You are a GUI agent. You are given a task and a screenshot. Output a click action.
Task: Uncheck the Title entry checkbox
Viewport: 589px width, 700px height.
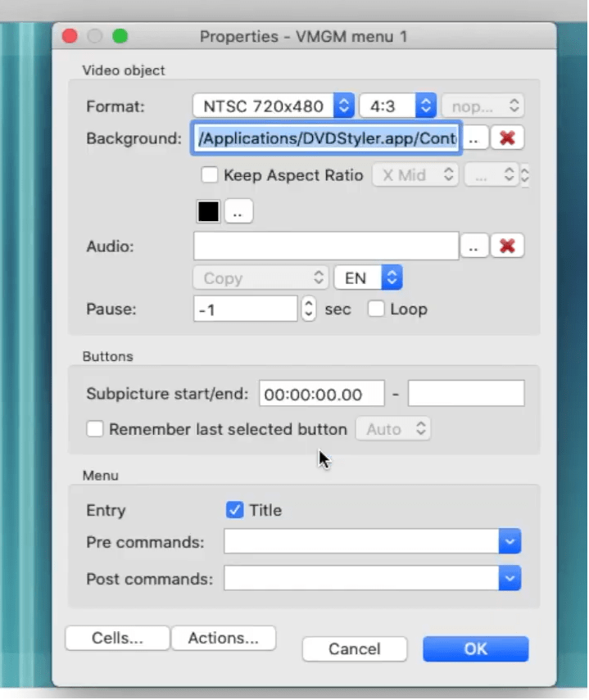click(x=235, y=510)
